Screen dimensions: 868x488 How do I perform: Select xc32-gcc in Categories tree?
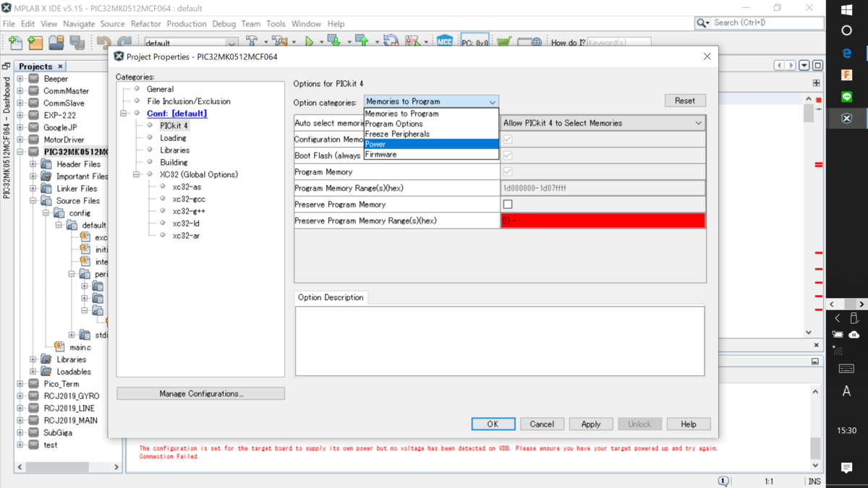pos(190,199)
